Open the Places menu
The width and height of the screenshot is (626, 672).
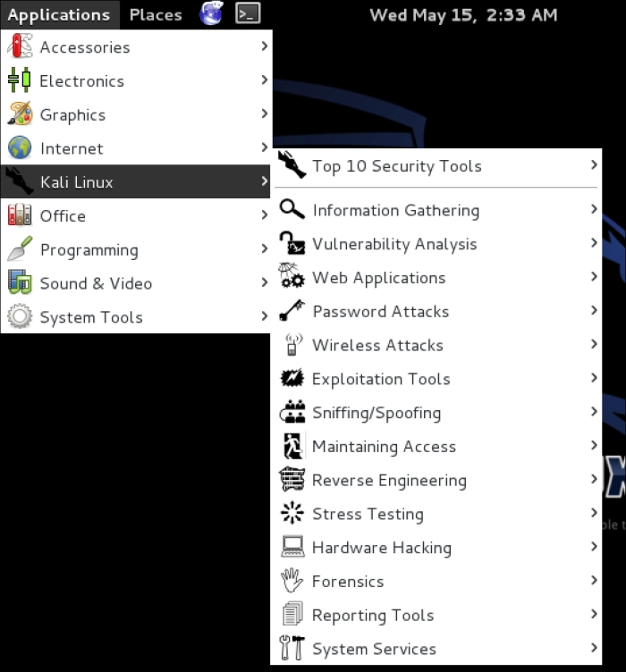coord(156,14)
